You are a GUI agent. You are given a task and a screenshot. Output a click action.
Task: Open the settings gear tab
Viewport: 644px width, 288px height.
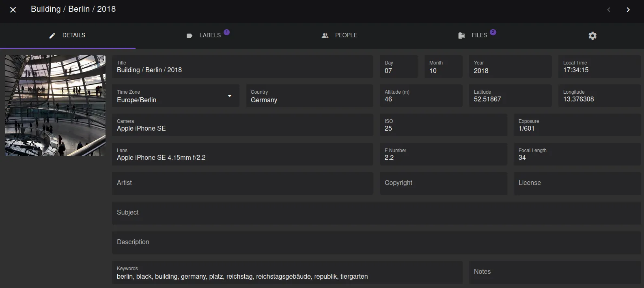[x=592, y=36]
